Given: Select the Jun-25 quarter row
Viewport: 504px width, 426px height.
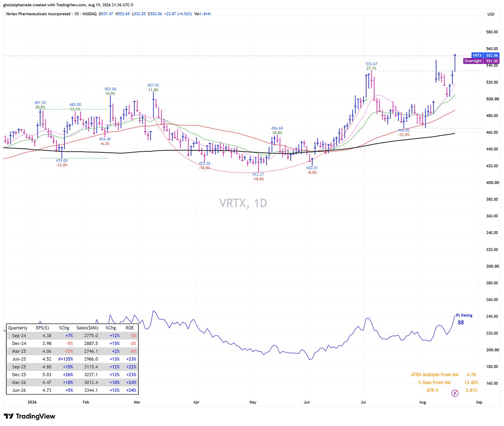Looking at the screenshot, I should tap(72, 359).
